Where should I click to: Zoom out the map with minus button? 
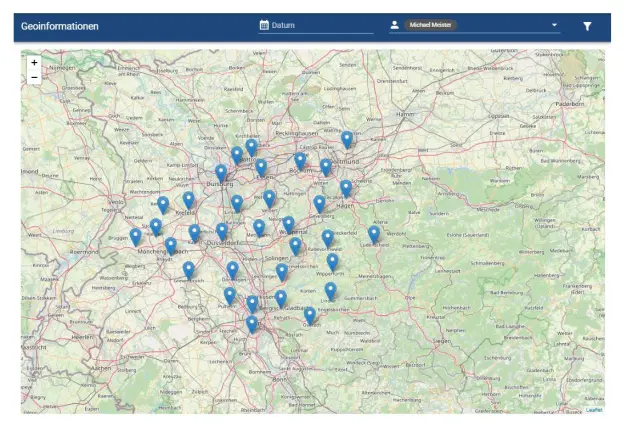tap(34, 76)
